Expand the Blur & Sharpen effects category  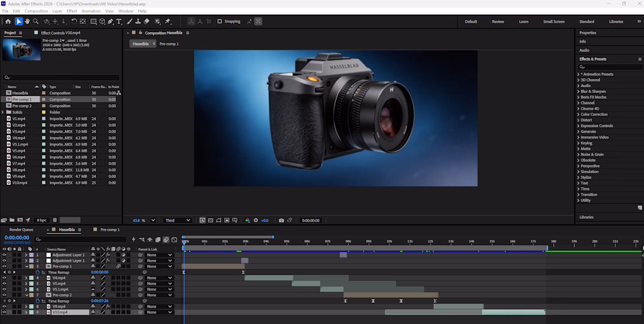click(x=578, y=91)
